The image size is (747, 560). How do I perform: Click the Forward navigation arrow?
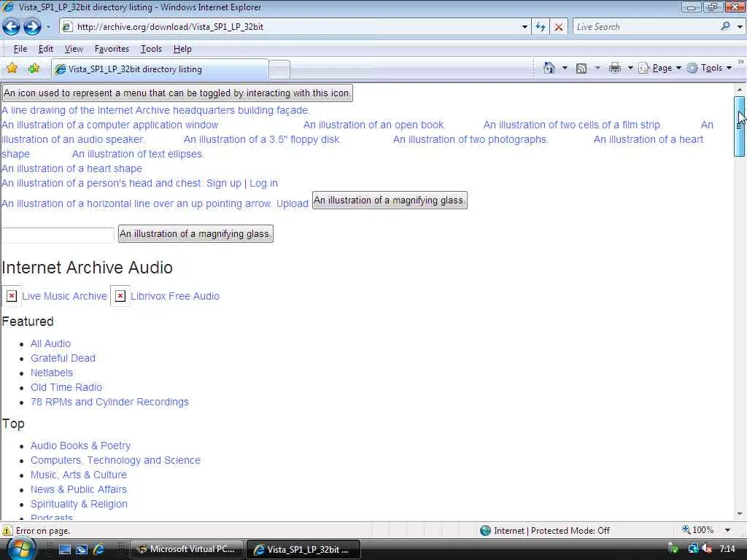pos(32,27)
